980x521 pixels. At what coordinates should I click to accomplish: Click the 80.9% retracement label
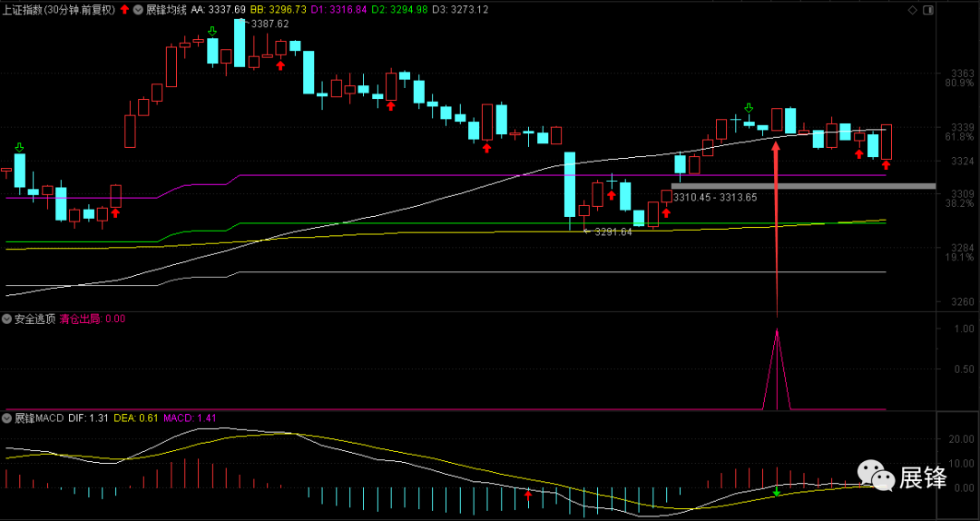[959, 84]
